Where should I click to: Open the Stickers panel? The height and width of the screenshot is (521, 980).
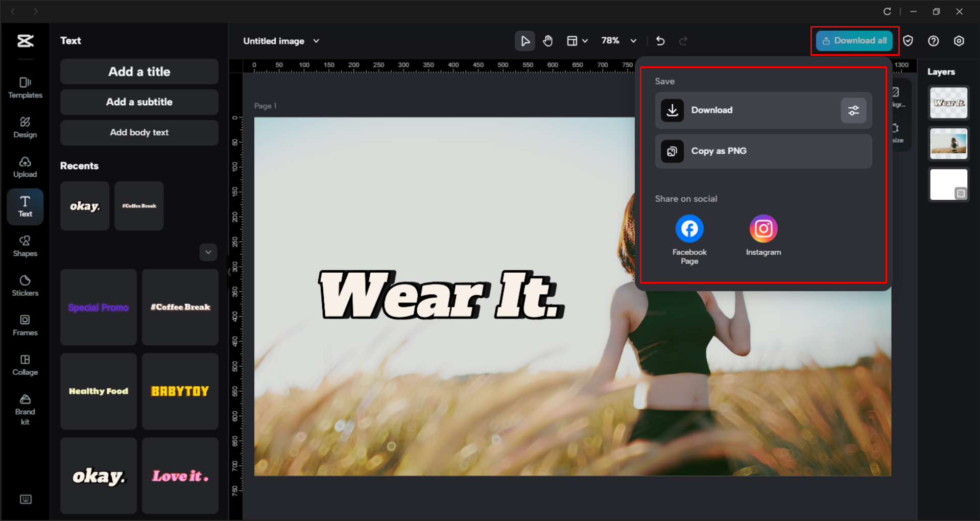tap(25, 285)
